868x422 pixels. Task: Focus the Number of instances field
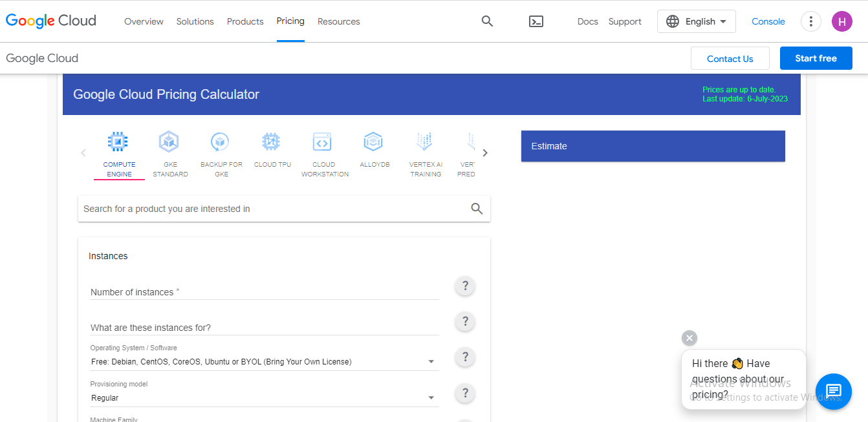tap(265, 292)
